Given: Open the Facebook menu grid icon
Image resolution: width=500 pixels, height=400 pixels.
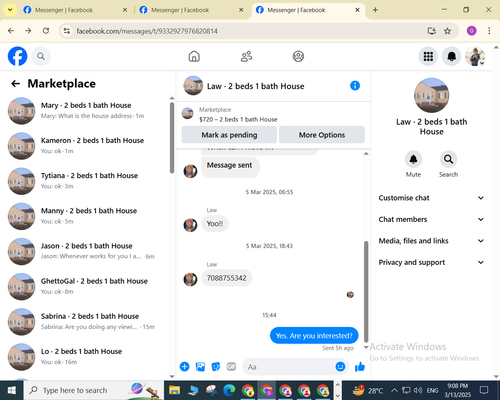Looking at the screenshot, I should pos(428,56).
